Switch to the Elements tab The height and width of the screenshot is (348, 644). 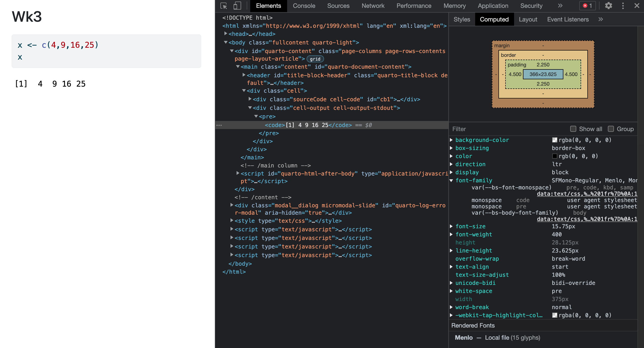(268, 6)
